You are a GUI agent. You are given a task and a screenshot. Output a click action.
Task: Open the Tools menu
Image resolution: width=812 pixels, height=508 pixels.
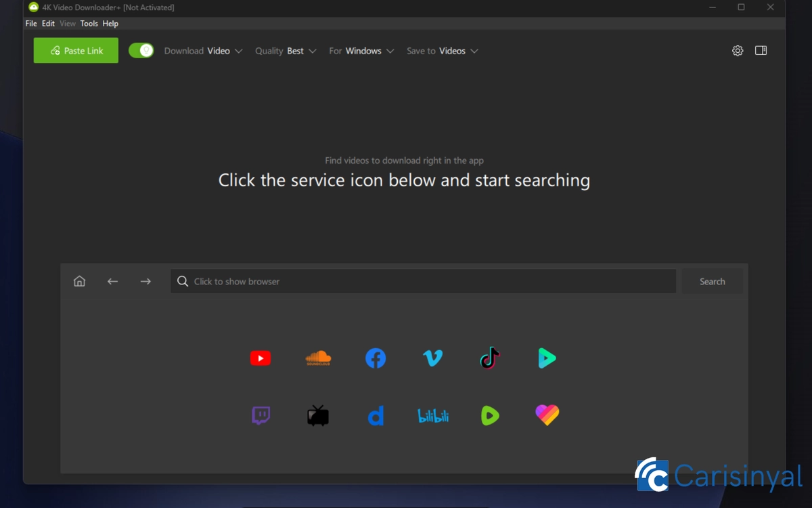[x=89, y=24]
